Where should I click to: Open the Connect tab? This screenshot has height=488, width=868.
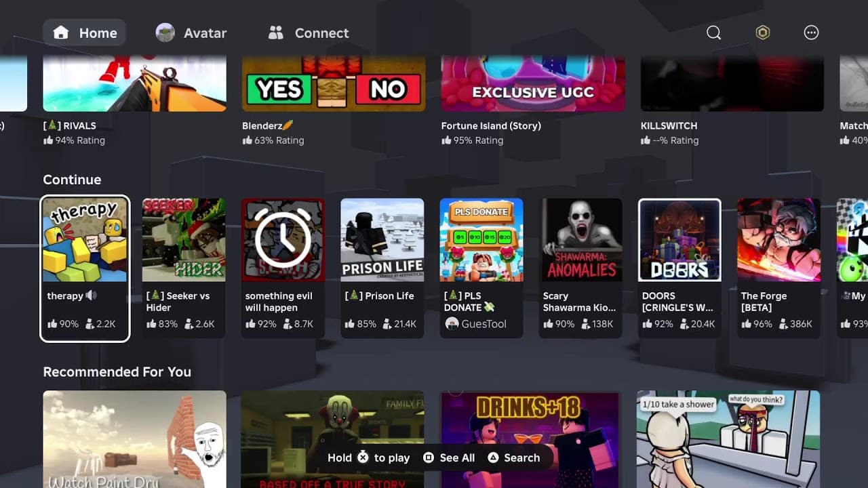pyautogui.click(x=309, y=33)
